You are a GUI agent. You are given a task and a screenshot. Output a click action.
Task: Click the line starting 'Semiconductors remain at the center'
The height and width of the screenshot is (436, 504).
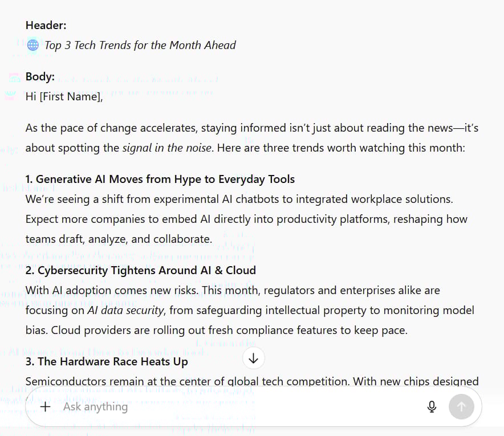coord(252,381)
